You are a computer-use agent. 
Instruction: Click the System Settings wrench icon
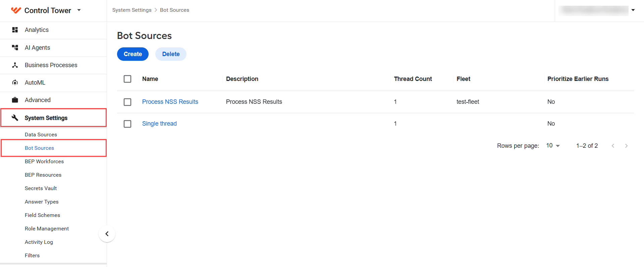[x=15, y=118]
